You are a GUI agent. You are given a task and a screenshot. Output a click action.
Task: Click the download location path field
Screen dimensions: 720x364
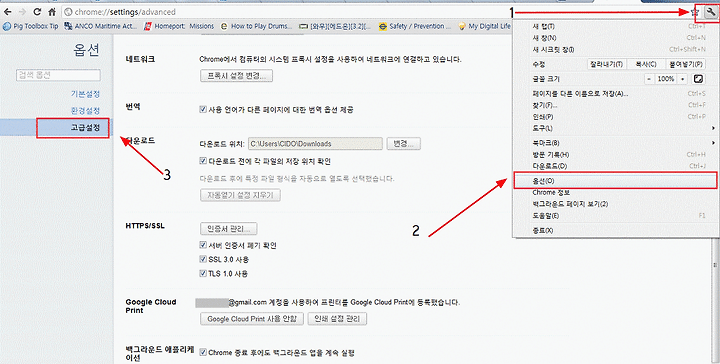click(315, 144)
